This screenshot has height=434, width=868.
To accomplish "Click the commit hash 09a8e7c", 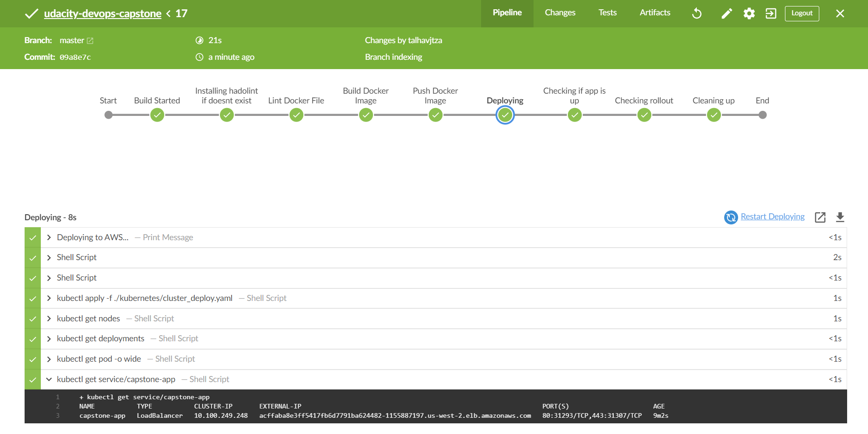I will tap(75, 57).
